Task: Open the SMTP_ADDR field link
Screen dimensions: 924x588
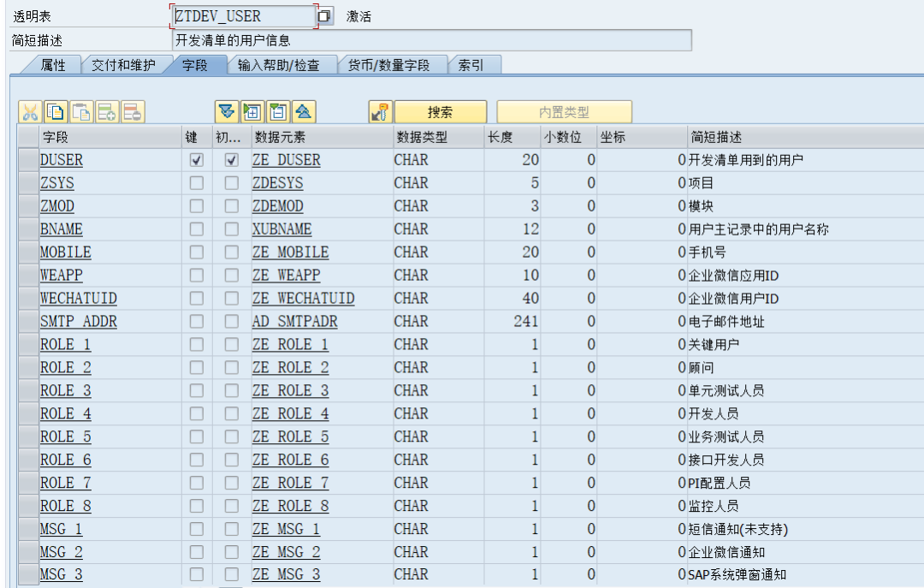Action: (79, 322)
